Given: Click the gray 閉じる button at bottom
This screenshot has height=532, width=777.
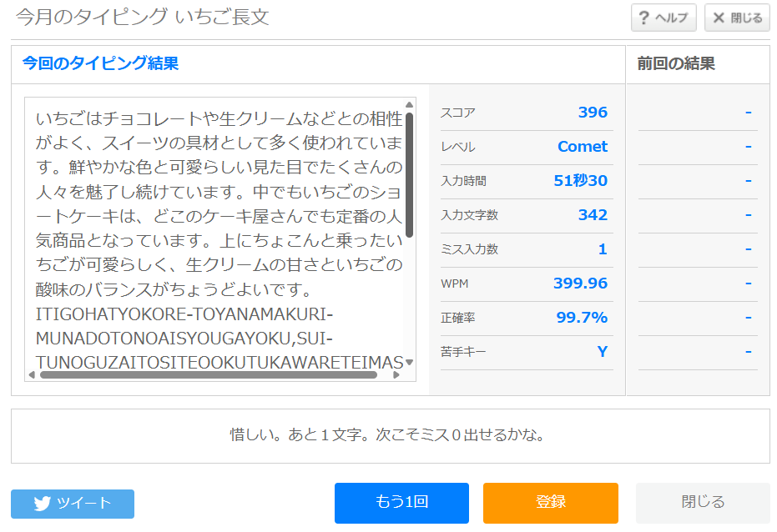Looking at the screenshot, I should [x=703, y=503].
